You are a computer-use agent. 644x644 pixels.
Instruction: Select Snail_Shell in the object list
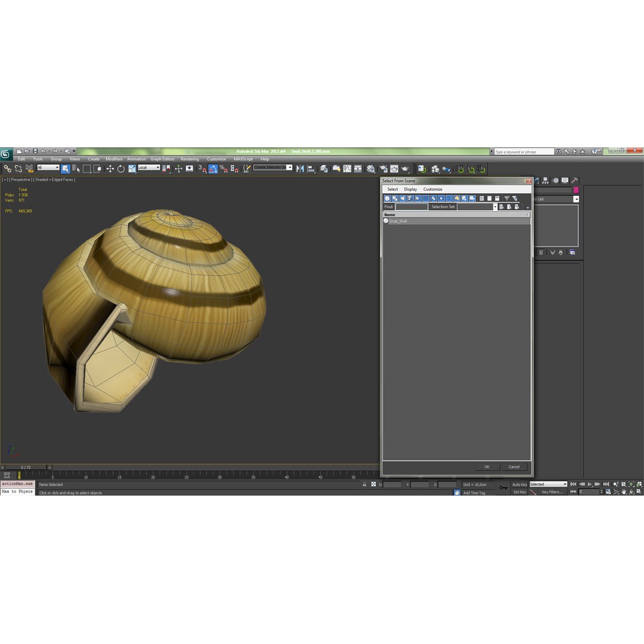click(456, 221)
